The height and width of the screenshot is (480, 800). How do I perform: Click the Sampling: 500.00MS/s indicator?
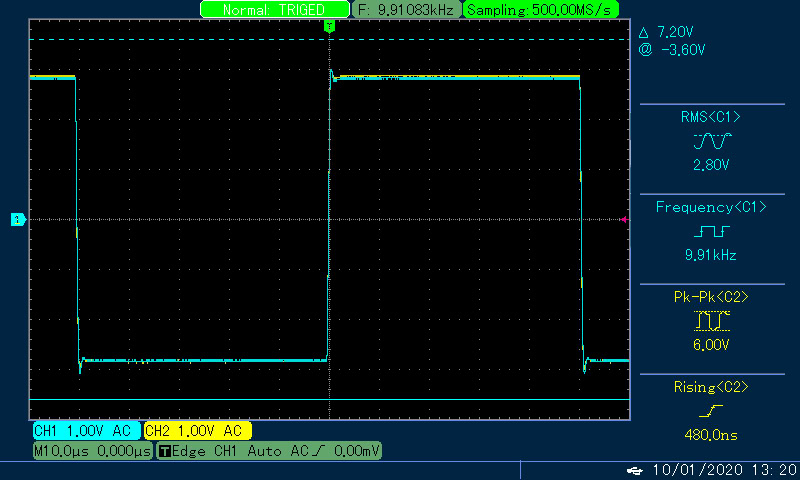(x=540, y=10)
